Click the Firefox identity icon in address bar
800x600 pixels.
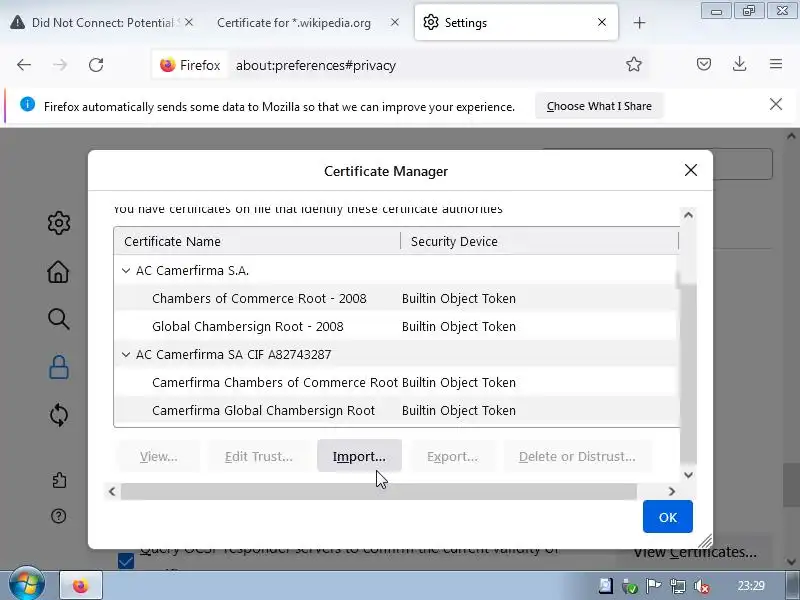pyautogui.click(x=189, y=65)
